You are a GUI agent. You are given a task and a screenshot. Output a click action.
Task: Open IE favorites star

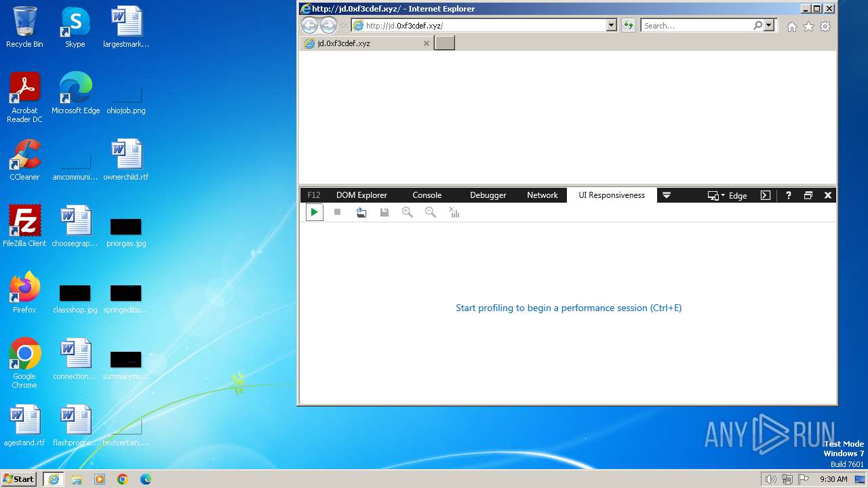click(x=808, y=26)
